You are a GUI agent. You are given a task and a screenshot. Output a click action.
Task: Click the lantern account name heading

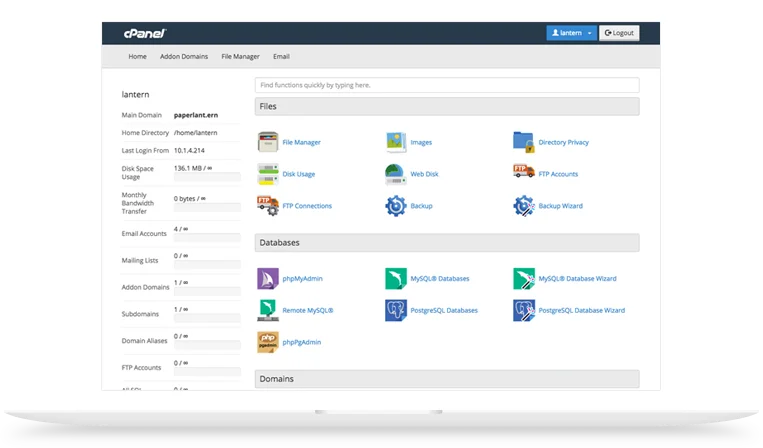pos(135,94)
